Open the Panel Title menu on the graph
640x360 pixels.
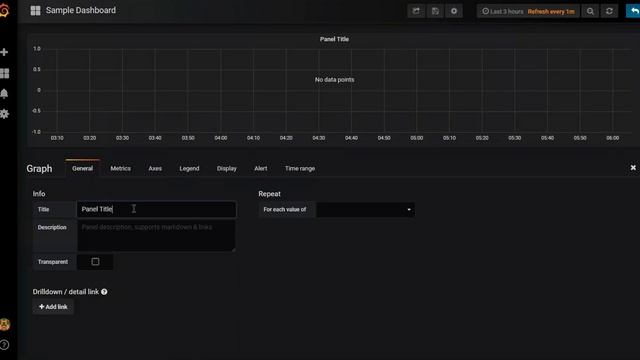pos(334,39)
